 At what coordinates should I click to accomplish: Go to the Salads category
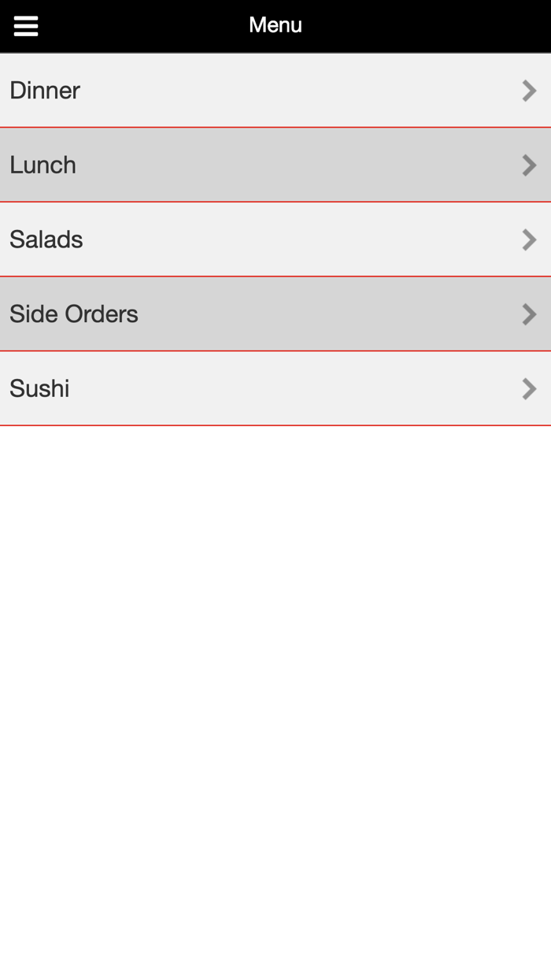click(x=46, y=239)
